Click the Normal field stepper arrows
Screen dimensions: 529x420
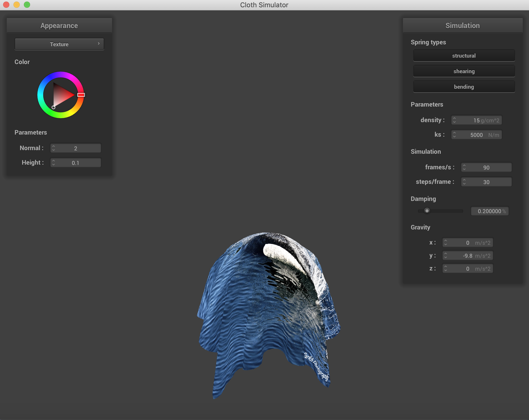(x=53, y=148)
